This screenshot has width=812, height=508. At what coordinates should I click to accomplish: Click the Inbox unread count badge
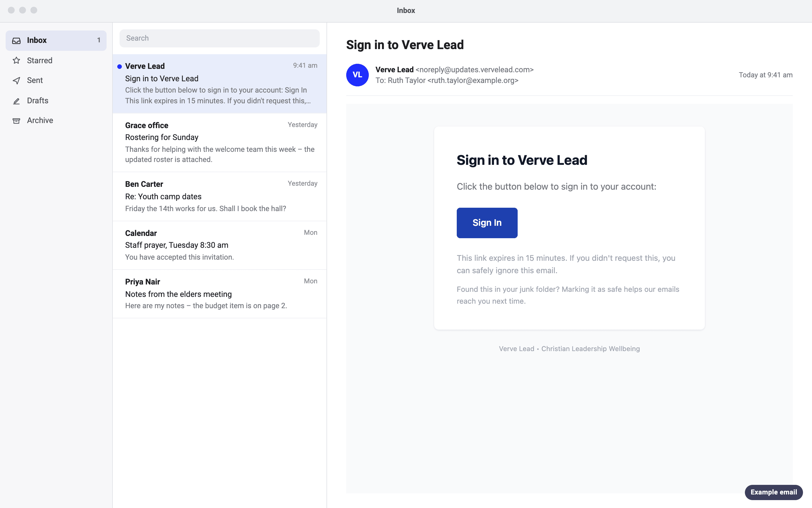pyautogui.click(x=99, y=40)
